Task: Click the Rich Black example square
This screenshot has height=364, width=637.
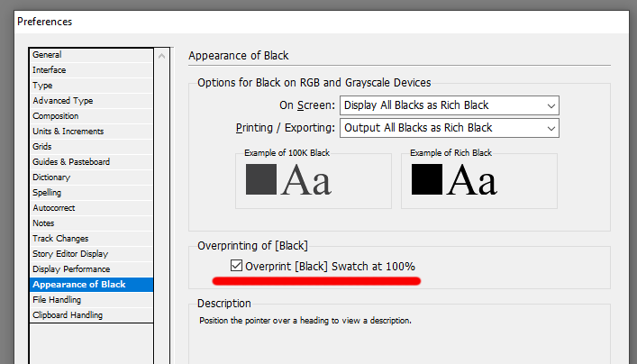Action: pyautogui.click(x=427, y=179)
